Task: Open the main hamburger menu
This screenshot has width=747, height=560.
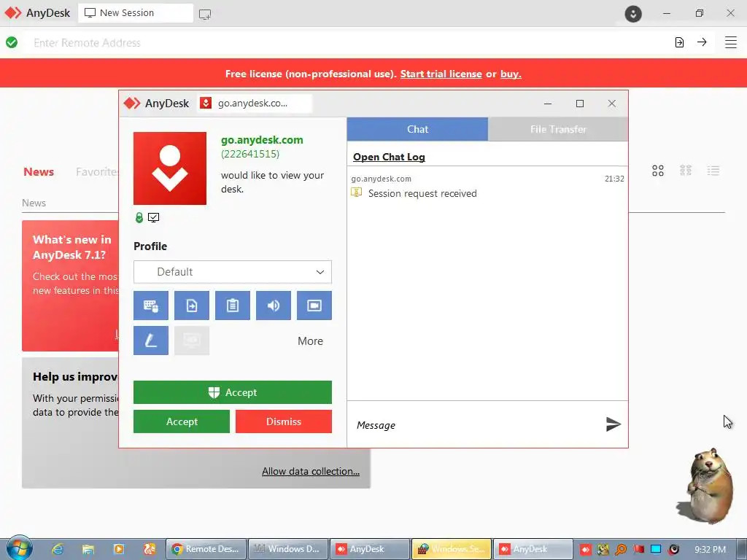Action: 731,42
